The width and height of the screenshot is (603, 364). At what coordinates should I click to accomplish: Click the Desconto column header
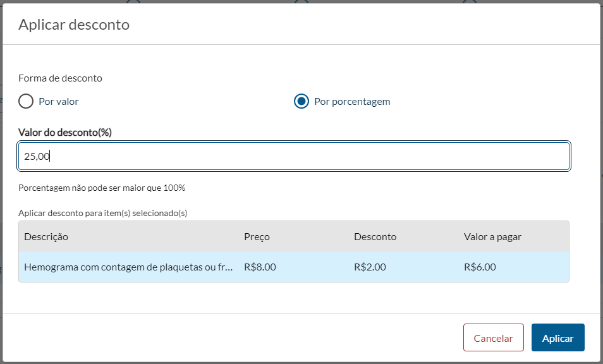click(x=375, y=236)
